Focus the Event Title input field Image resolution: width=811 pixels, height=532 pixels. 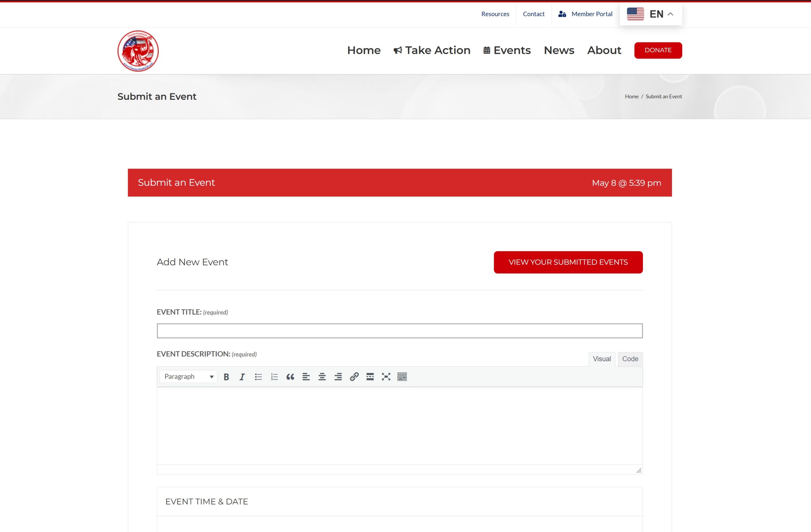399,330
